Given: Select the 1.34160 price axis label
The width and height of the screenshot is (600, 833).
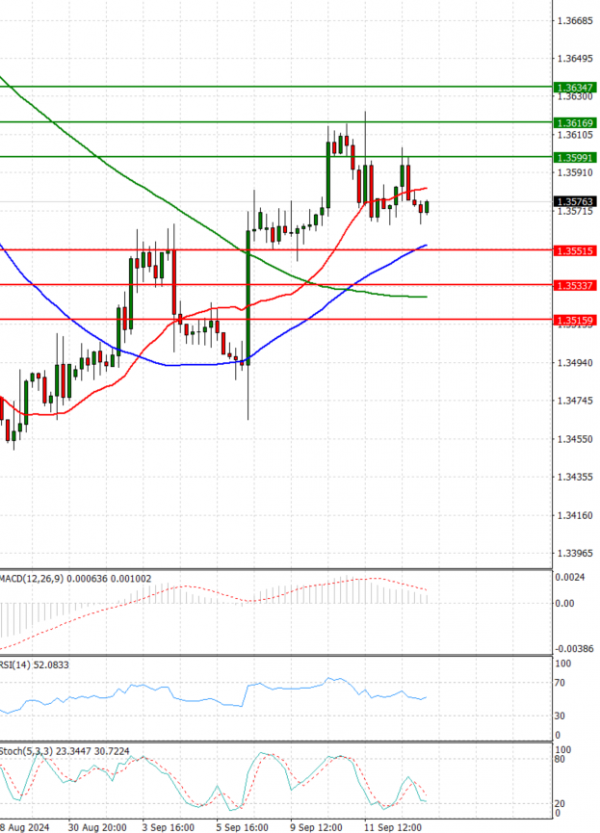Looking at the screenshot, I should [x=574, y=515].
